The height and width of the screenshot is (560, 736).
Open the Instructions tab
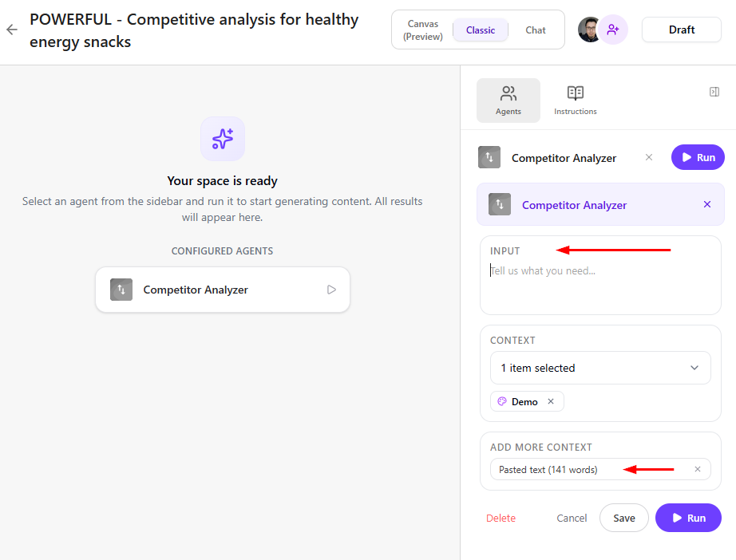click(x=576, y=101)
